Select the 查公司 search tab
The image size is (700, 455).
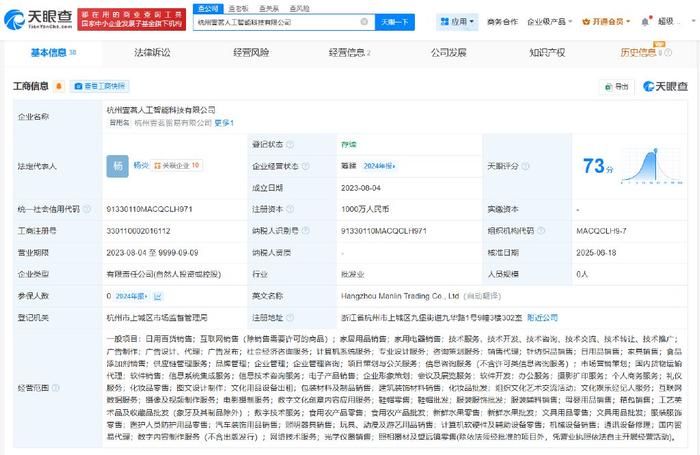(x=208, y=8)
